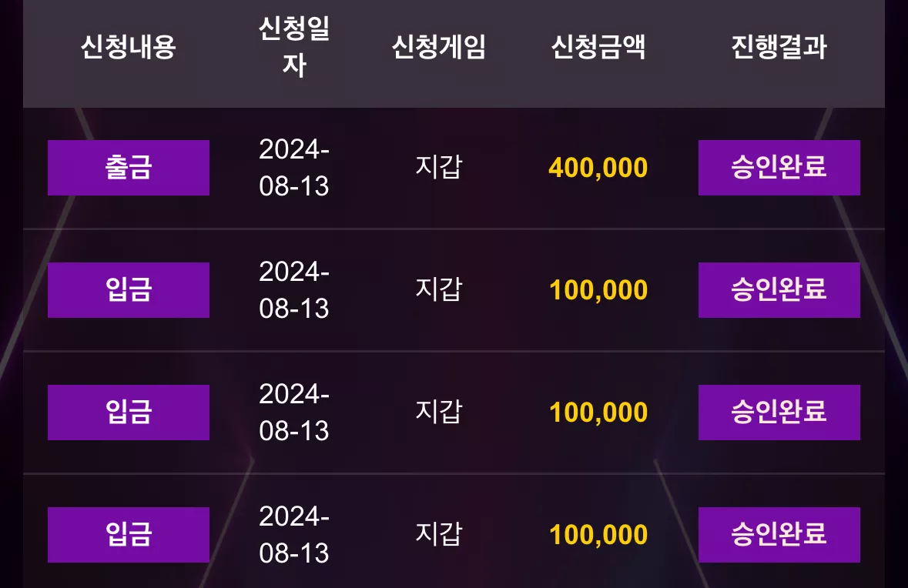Click 승인완료 in the bottommost row

tap(779, 535)
